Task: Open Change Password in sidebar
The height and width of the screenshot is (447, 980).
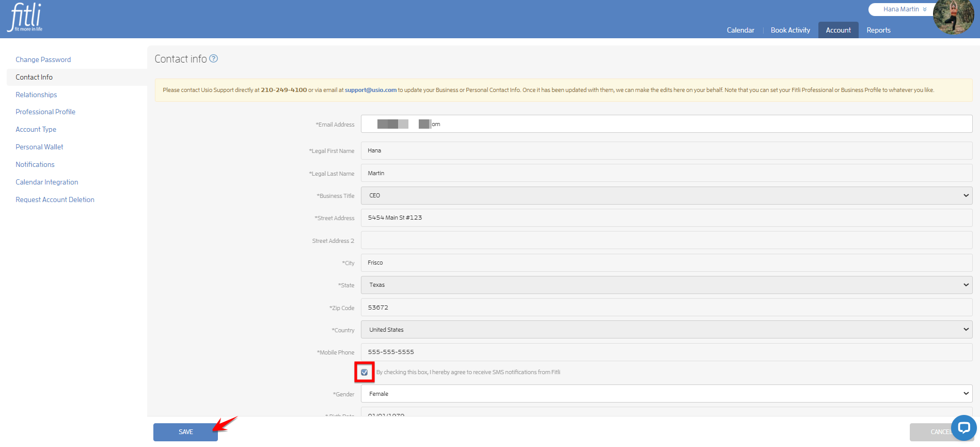Action: point(43,59)
